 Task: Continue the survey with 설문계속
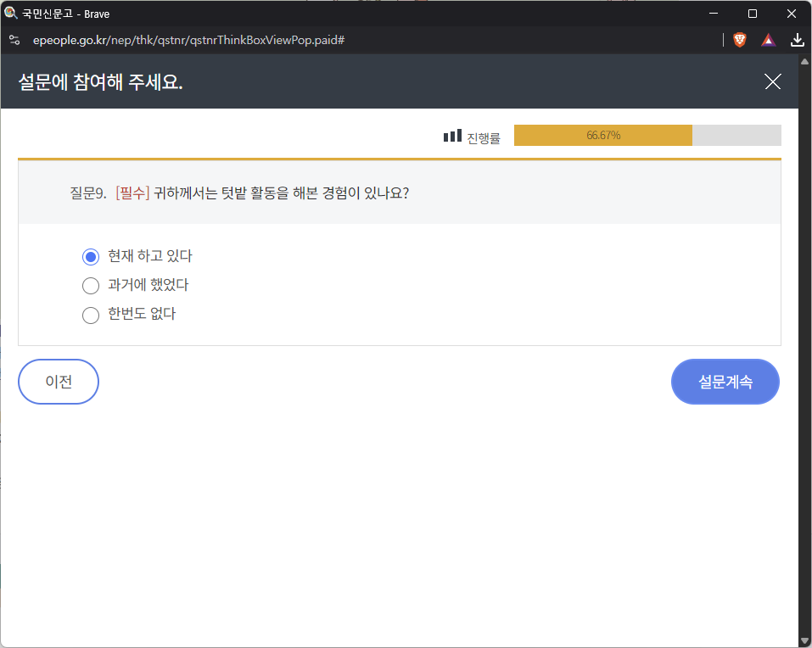click(x=725, y=382)
